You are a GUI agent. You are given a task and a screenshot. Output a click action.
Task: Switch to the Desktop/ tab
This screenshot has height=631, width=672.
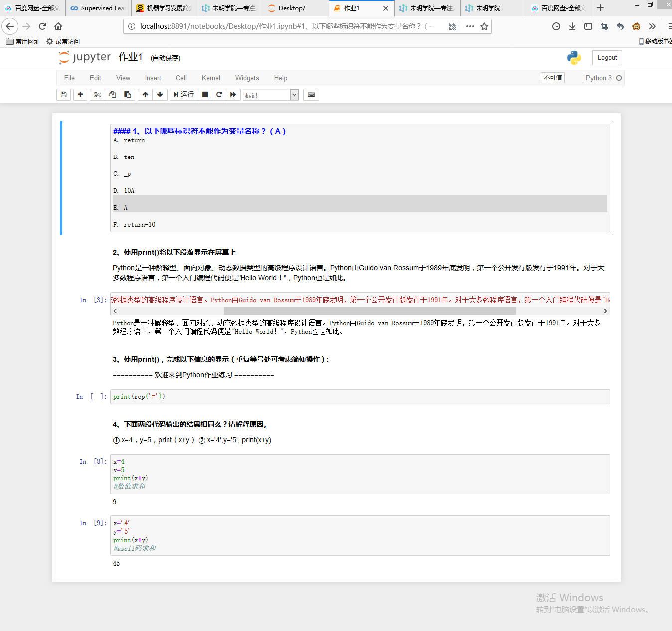tap(296, 8)
